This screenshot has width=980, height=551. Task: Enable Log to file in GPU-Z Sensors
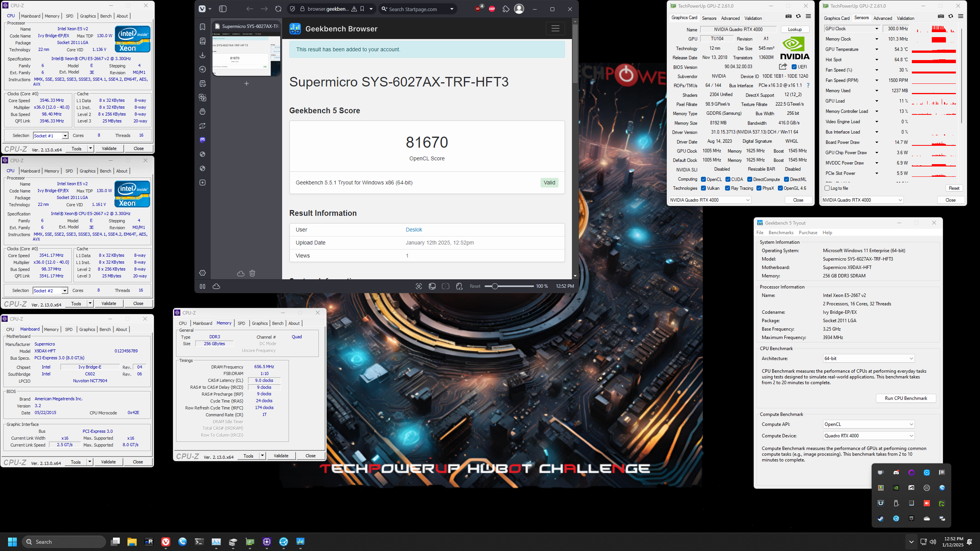pyautogui.click(x=827, y=188)
